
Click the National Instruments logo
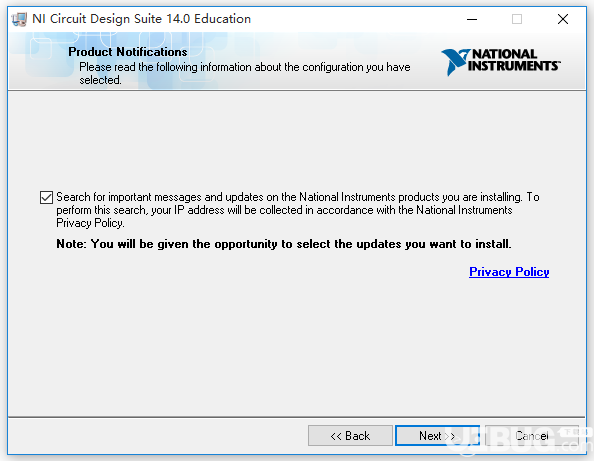[x=501, y=62]
